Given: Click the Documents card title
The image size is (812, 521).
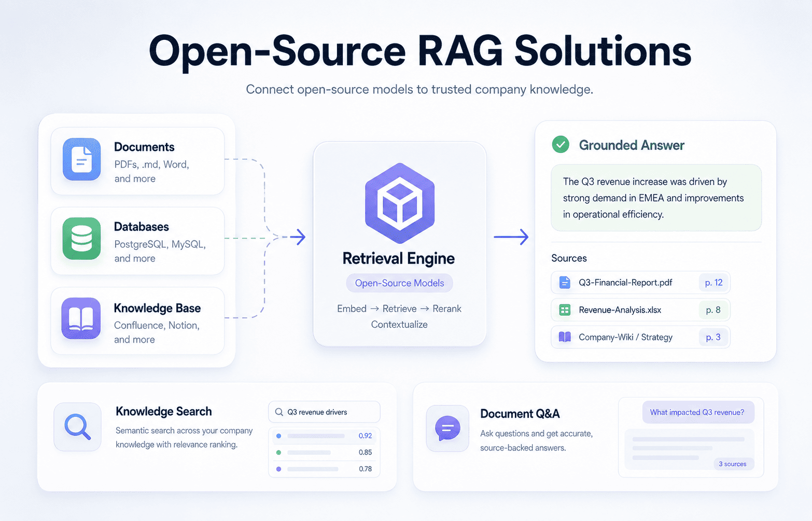Looking at the screenshot, I should [x=144, y=147].
